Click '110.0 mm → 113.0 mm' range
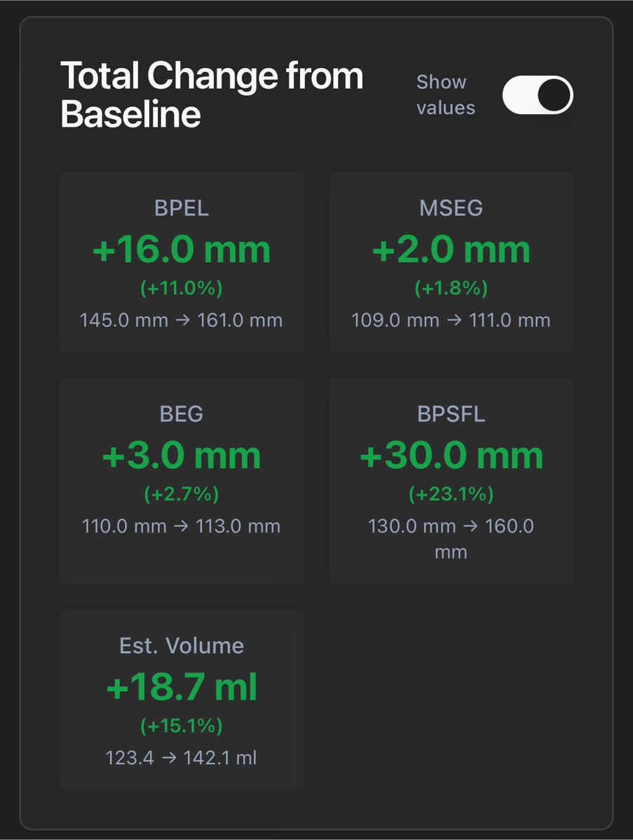This screenshot has height=840, width=633. (181, 526)
